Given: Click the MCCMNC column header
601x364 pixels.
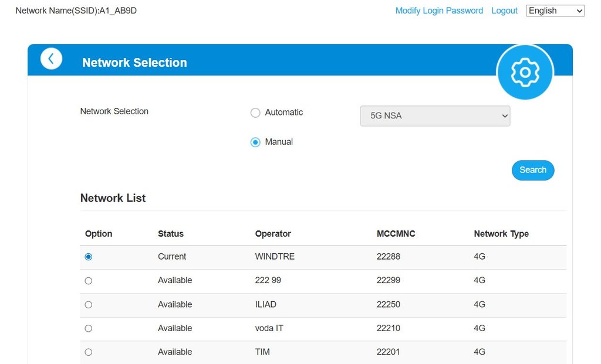Looking at the screenshot, I should tap(396, 234).
